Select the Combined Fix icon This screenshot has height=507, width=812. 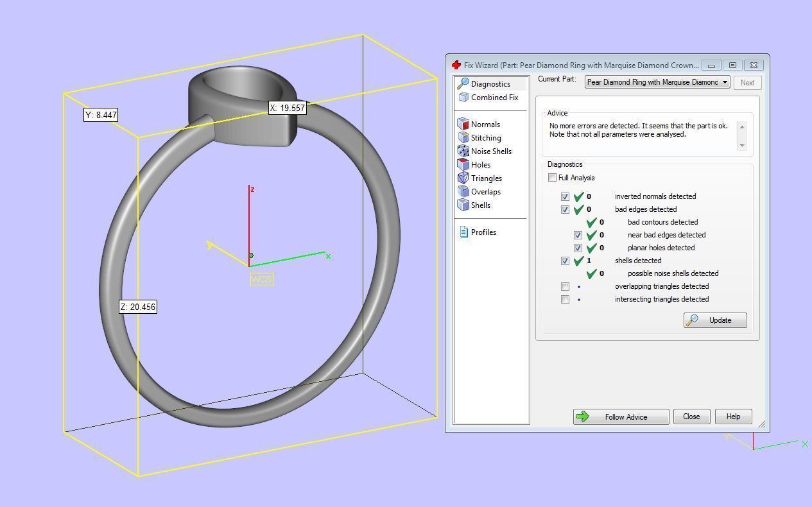coord(463,98)
